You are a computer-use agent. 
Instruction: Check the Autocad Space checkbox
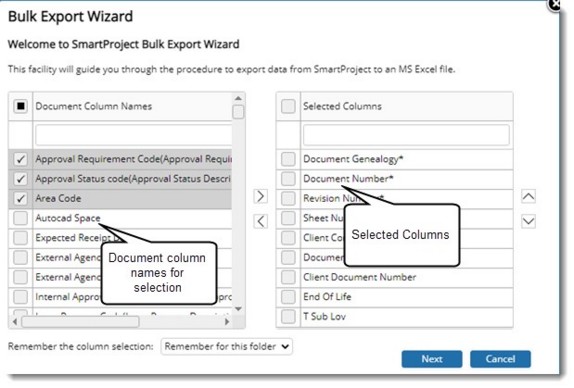(x=20, y=218)
